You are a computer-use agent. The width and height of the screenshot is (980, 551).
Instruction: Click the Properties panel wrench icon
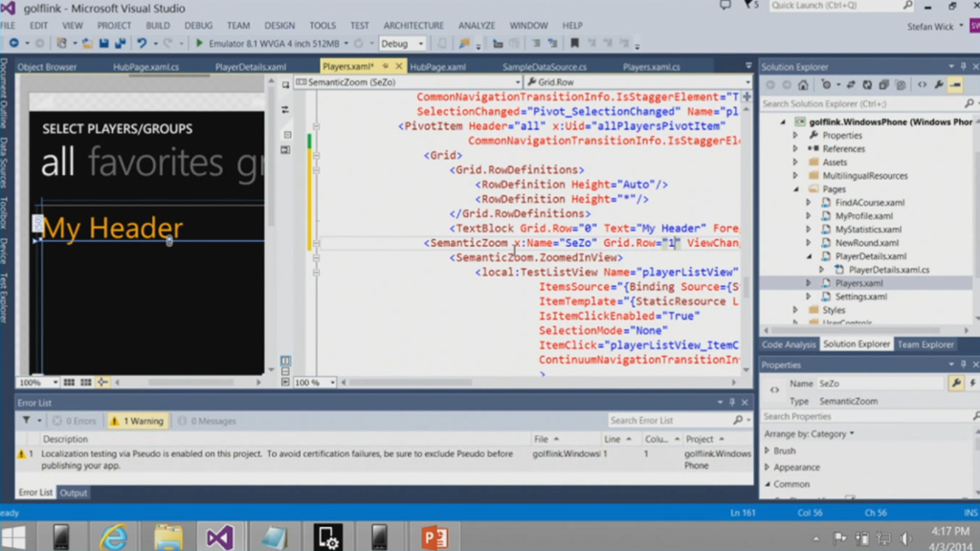click(x=956, y=384)
